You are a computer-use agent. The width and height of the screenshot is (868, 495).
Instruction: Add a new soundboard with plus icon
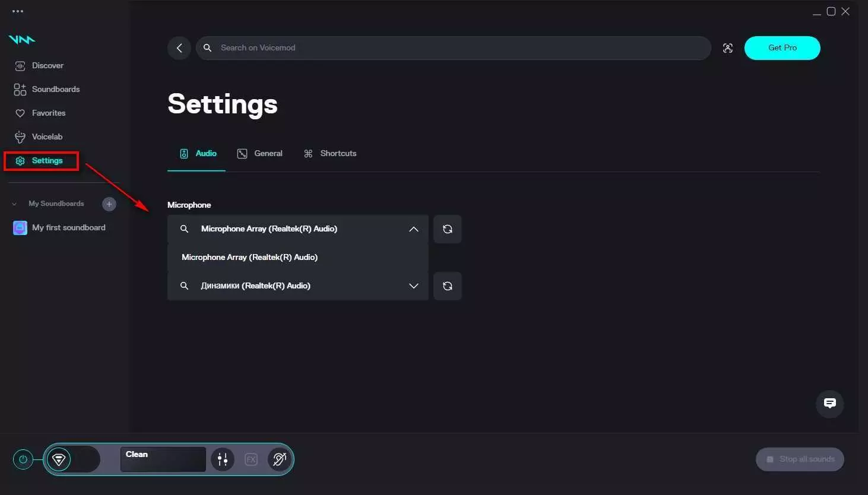(x=109, y=204)
